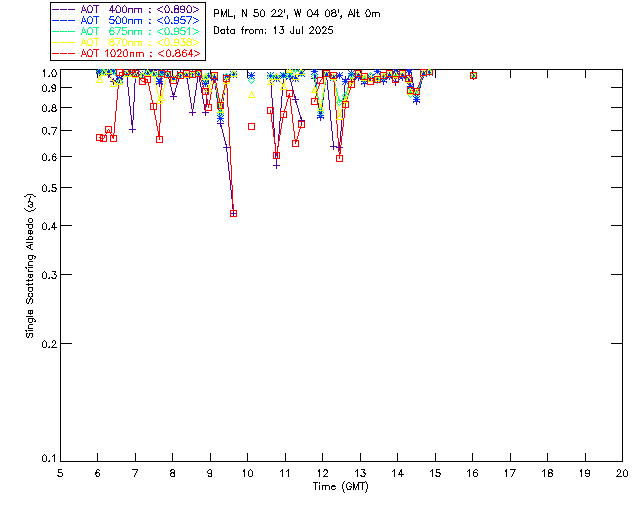Click x-axis tick label 17
Image resolution: width=640 pixels, height=512 pixels.
(510, 474)
